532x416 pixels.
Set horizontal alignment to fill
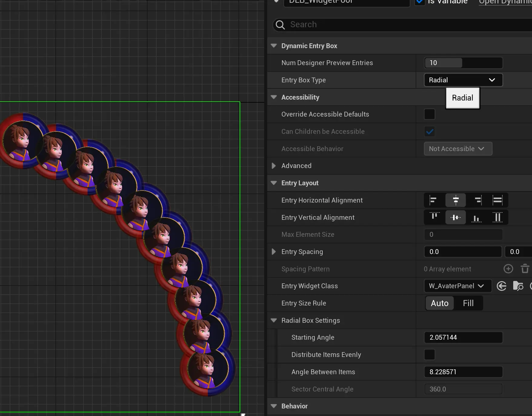click(497, 200)
